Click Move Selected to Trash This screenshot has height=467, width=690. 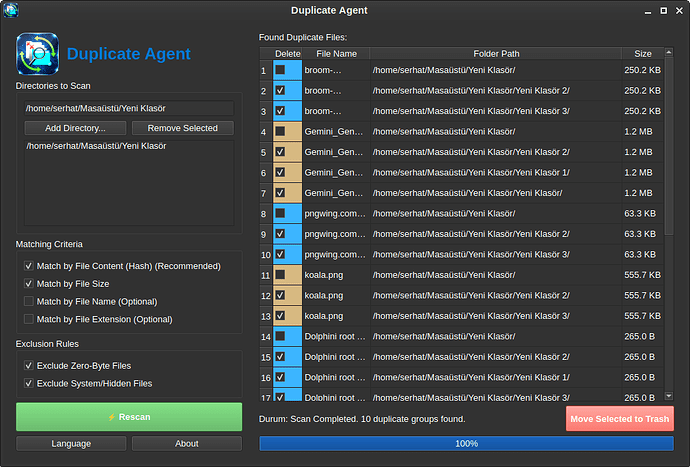tap(620, 418)
